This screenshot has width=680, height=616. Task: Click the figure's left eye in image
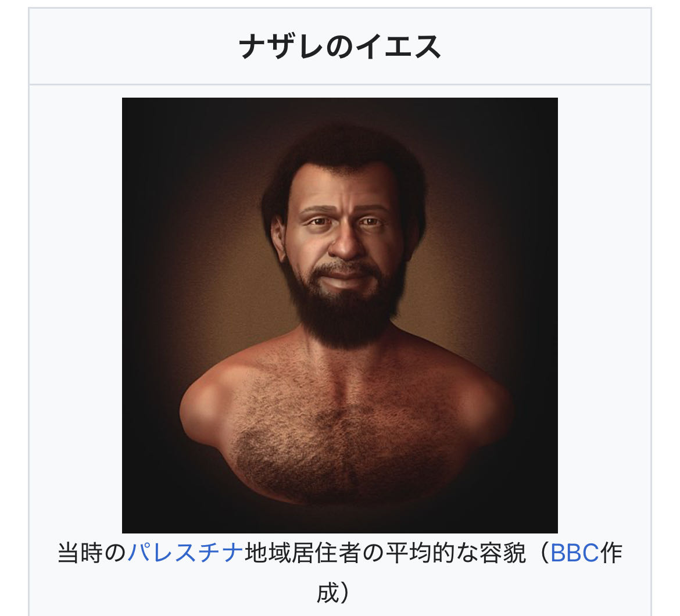[370, 221]
